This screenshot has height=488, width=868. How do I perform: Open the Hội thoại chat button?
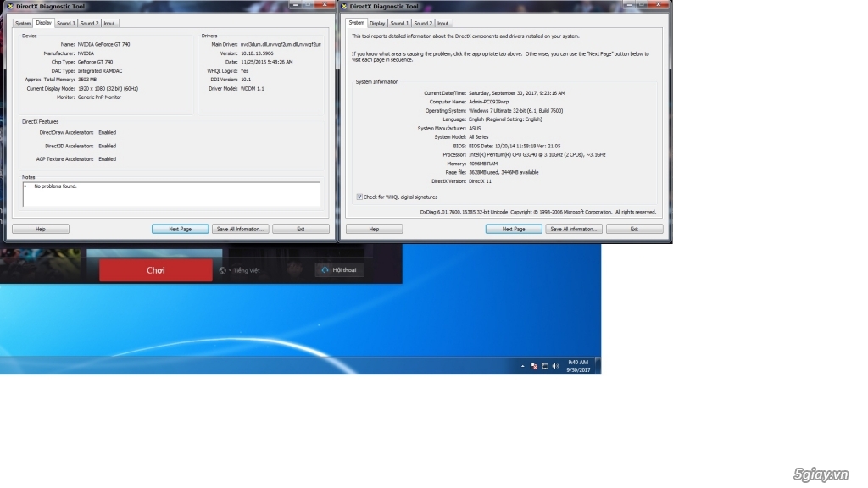339,270
